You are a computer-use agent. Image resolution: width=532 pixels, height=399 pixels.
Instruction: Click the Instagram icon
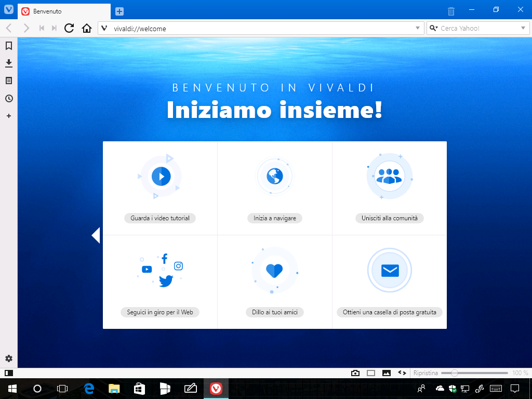(x=179, y=266)
